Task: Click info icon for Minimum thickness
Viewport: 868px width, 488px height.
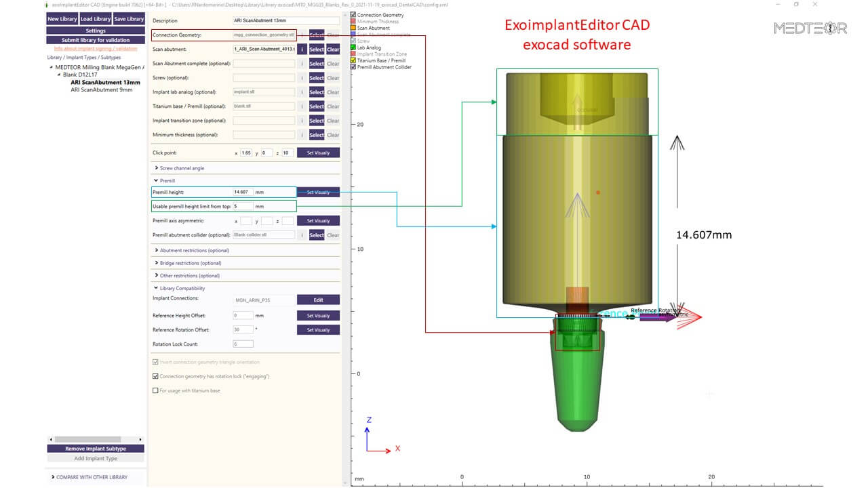Action: point(302,135)
